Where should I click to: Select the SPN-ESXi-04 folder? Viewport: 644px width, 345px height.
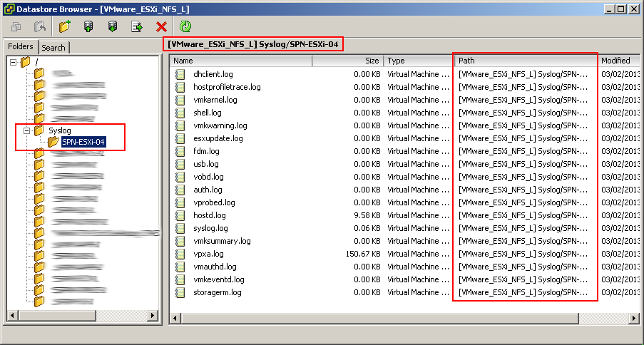[x=83, y=142]
